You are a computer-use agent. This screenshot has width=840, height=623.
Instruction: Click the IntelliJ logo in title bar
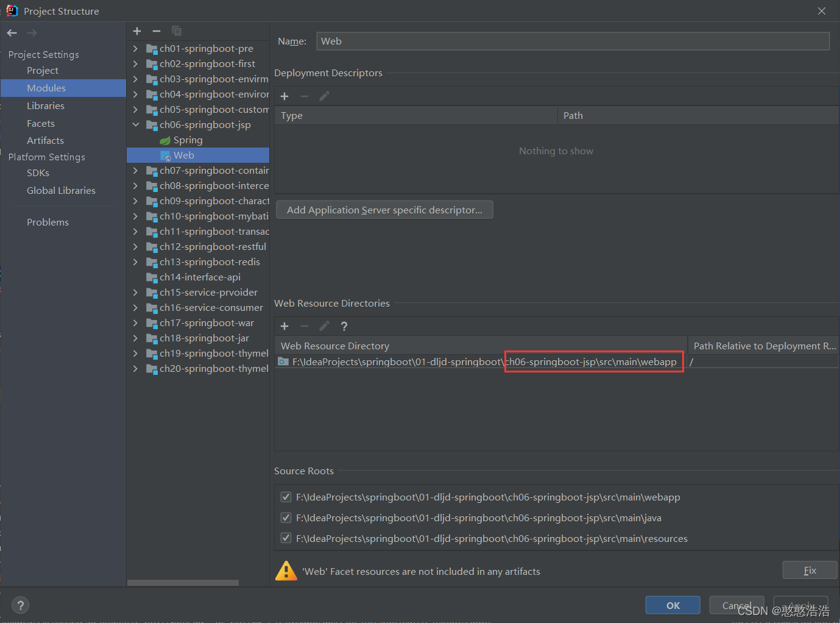(12, 11)
